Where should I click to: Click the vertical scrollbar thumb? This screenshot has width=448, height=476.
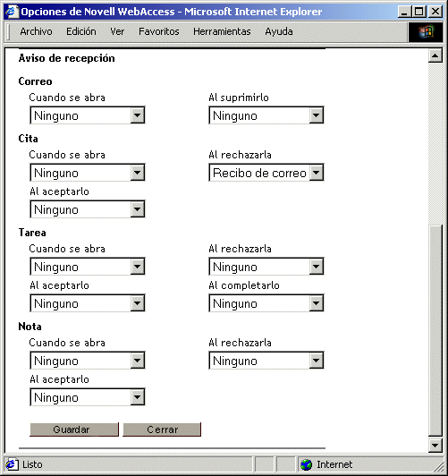(x=435, y=331)
